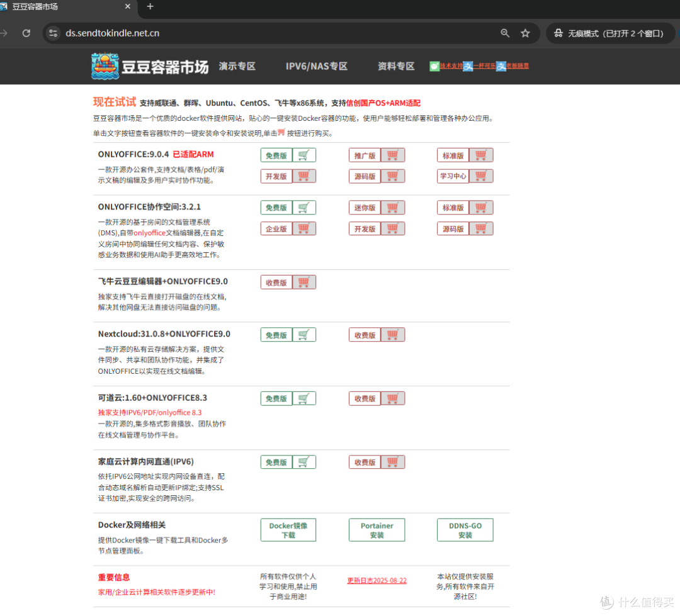
Task: Bookmark this page with star icon
Action: 525,33
